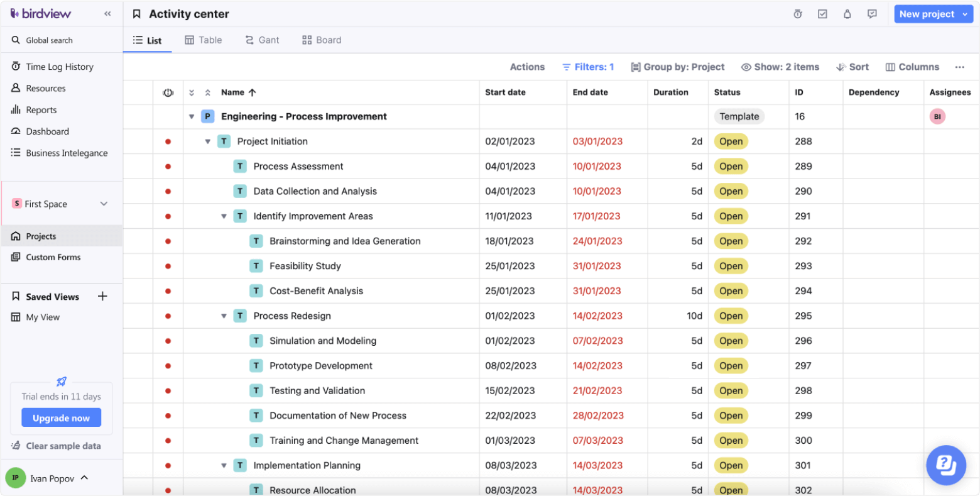980x496 pixels.
Task: Click the timer column header icon
Action: coord(168,92)
